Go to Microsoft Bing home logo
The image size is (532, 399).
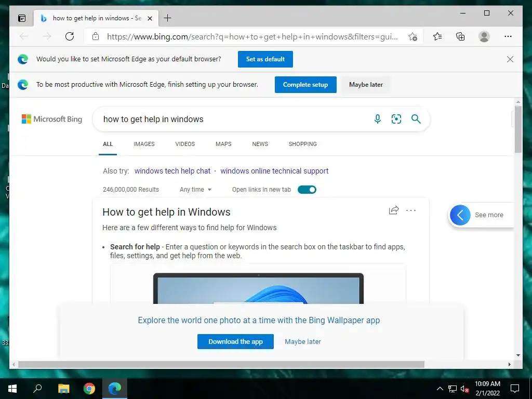tap(52, 119)
